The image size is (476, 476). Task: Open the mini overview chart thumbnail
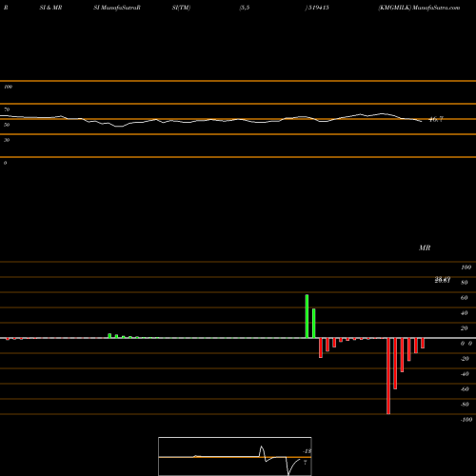click(235, 456)
